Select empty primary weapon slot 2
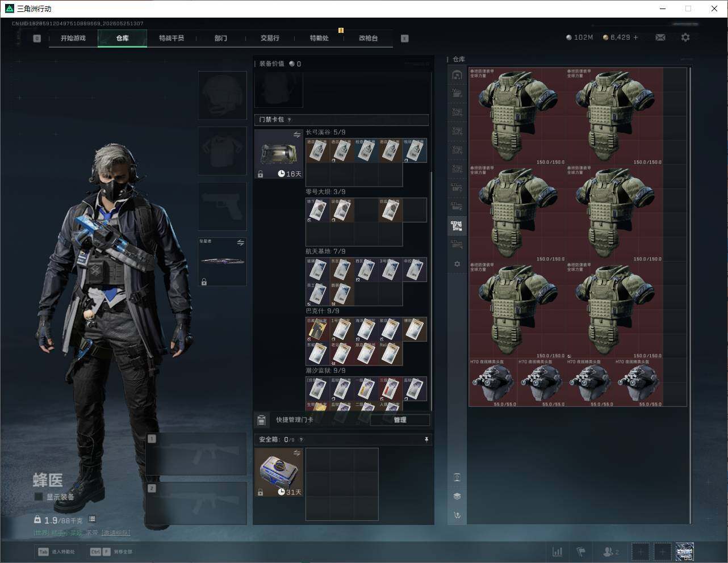728x563 pixels. [x=196, y=503]
